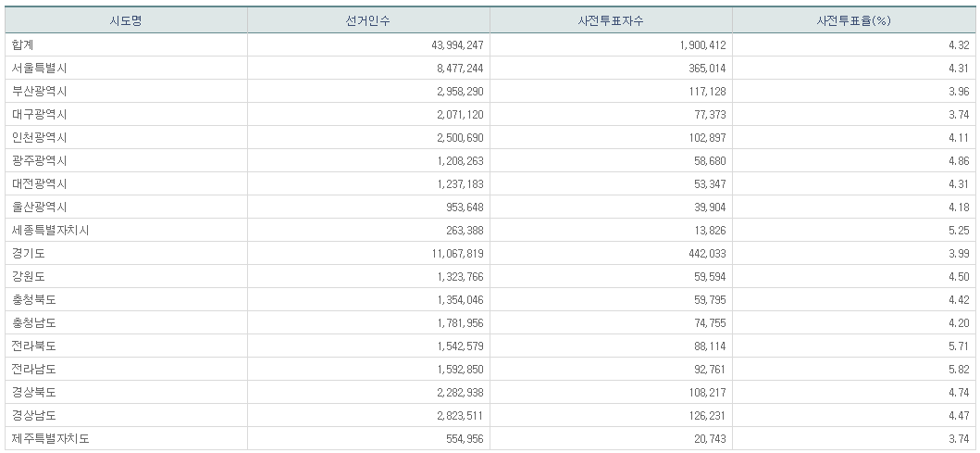Select the 서울특별시 row label
Viewport: 980px width, 453px height.
point(40,68)
